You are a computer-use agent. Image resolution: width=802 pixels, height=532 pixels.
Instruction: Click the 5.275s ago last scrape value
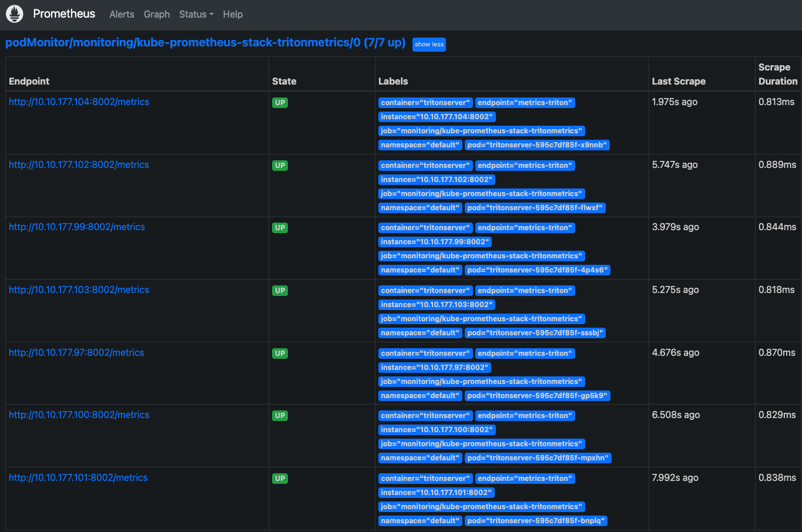(675, 290)
